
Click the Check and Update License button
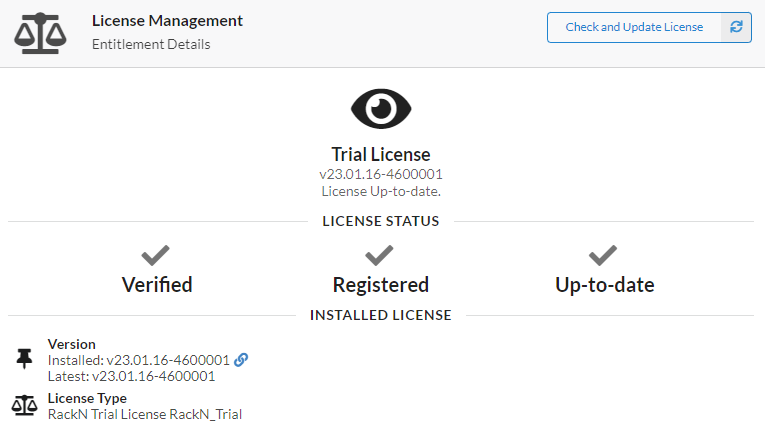click(634, 27)
